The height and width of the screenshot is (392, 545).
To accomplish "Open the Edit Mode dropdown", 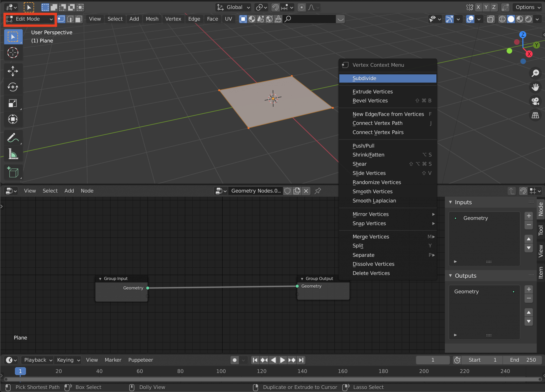I will (30, 19).
